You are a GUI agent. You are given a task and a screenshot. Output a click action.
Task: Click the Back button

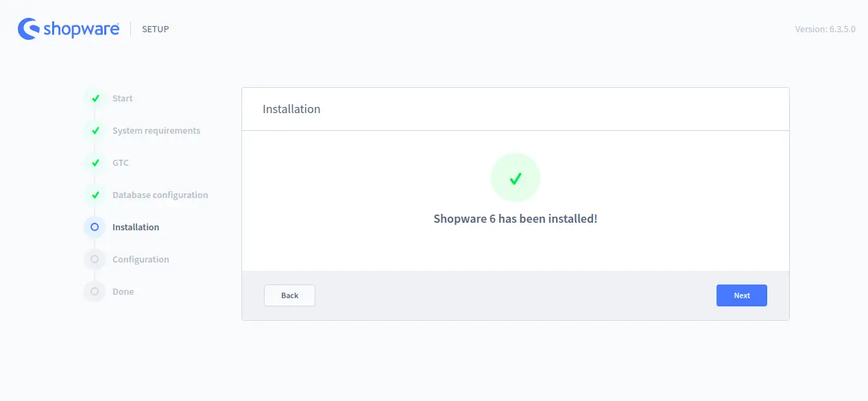pos(289,295)
